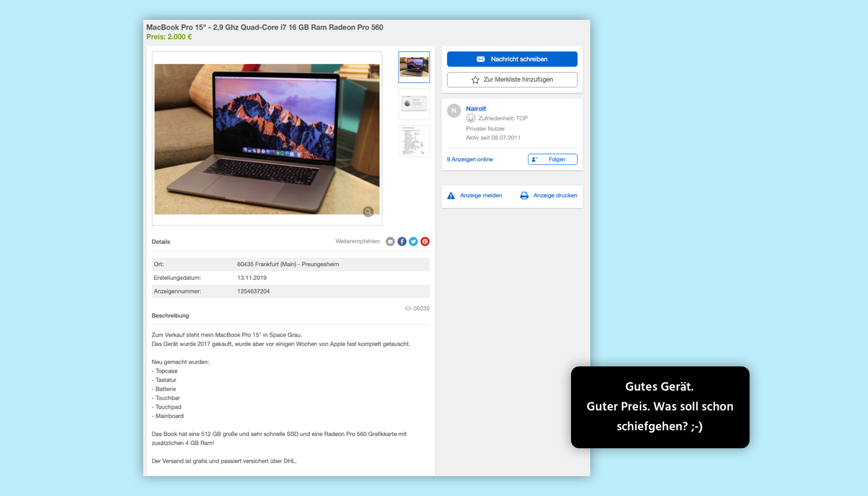Image resolution: width=868 pixels, height=496 pixels.
Task: Click the MacBook Pro listing title
Action: coord(265,27)
